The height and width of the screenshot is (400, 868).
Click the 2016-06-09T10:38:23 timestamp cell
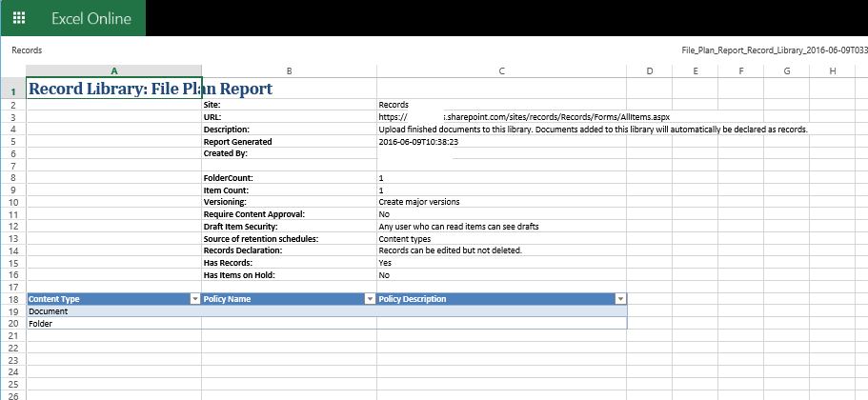pos(501,142)
